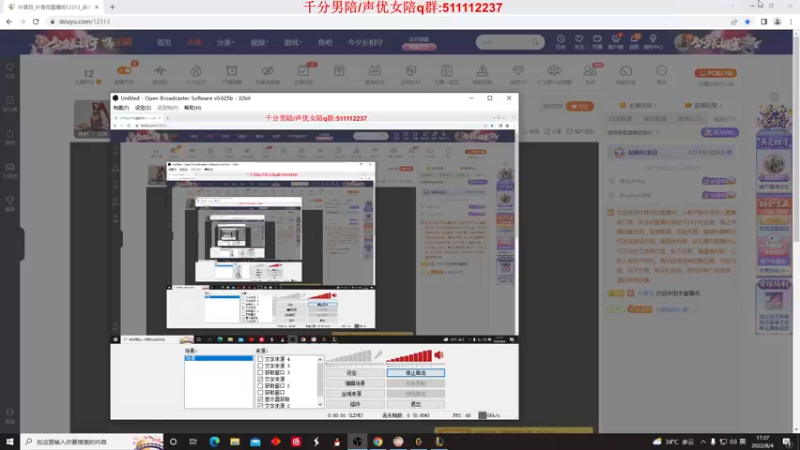Open Chrome's tab search dropdown arrow

733,6
